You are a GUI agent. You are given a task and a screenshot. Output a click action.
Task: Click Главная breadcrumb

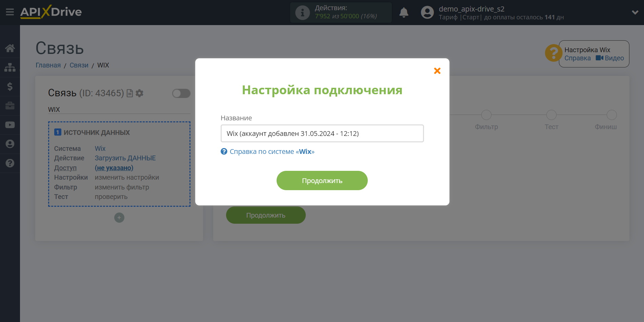tap(48, 65)
